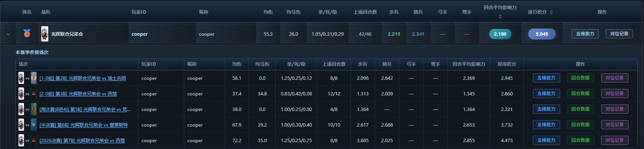Click the 3.685 infantry value in 决赛 row
644x149 pixels.
[x=363, y=141]
